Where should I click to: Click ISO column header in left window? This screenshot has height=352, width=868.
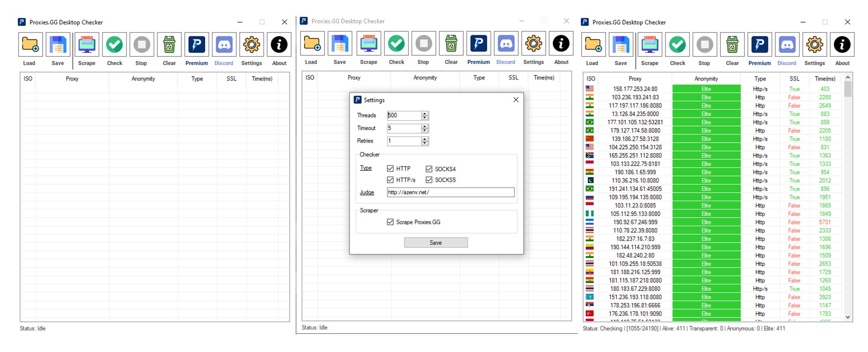point(28,79)
